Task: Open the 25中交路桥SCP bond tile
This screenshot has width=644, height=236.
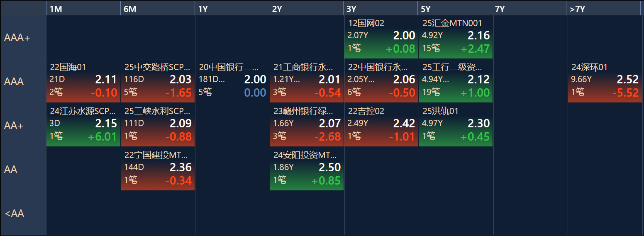Action: (x=158, y=81)
